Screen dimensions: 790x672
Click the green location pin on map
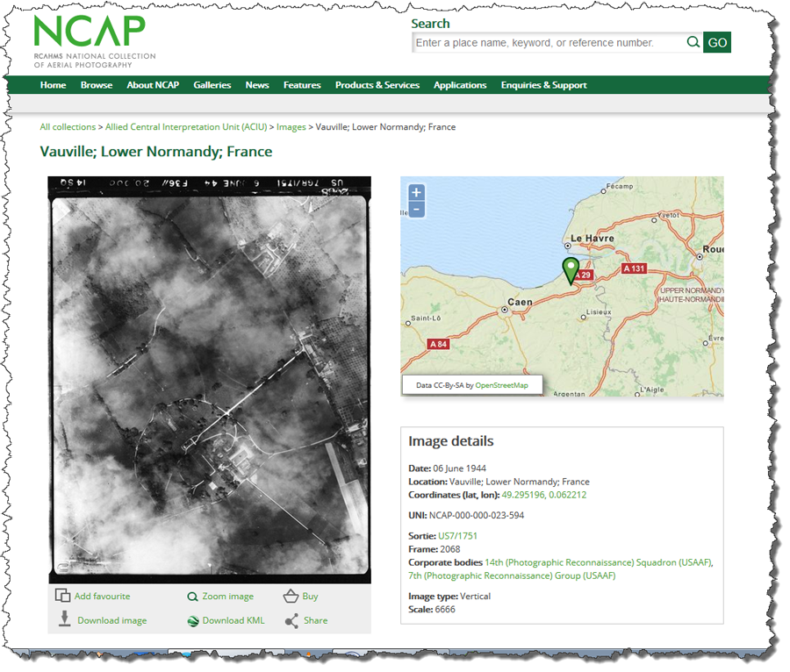pos(571,271)
